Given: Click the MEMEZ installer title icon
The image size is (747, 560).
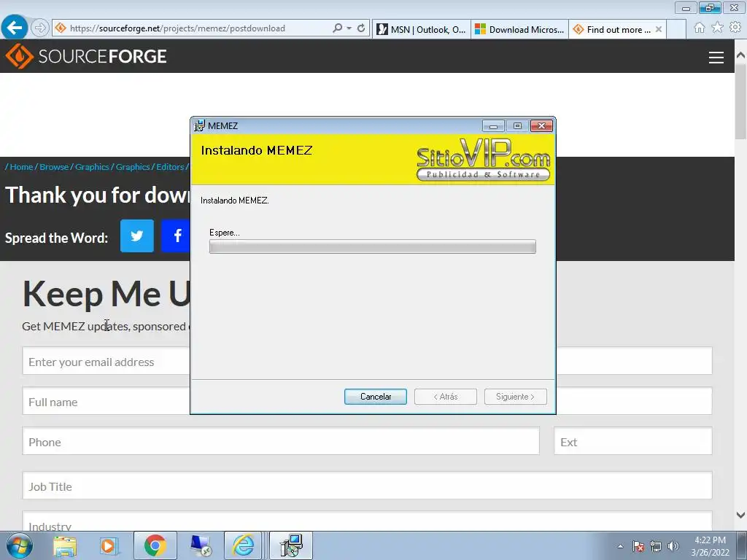Looking at the screenshot, I should tap(200, 125).
